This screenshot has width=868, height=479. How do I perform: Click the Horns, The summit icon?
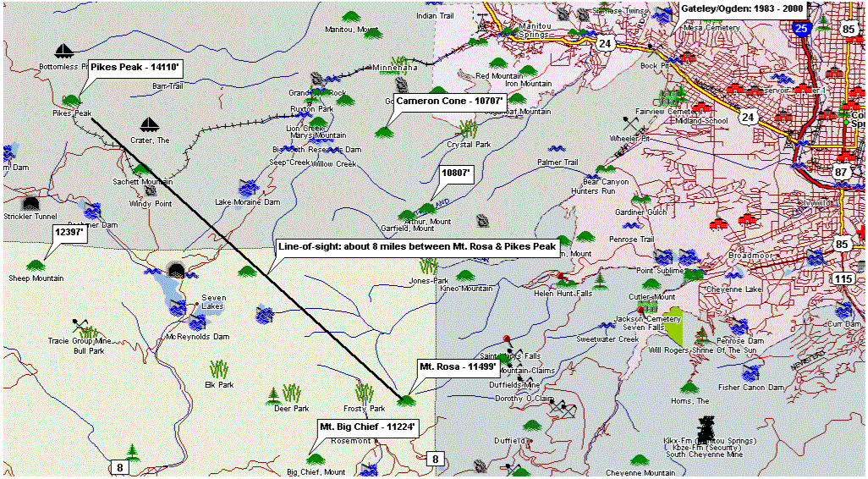coord(689,388)
